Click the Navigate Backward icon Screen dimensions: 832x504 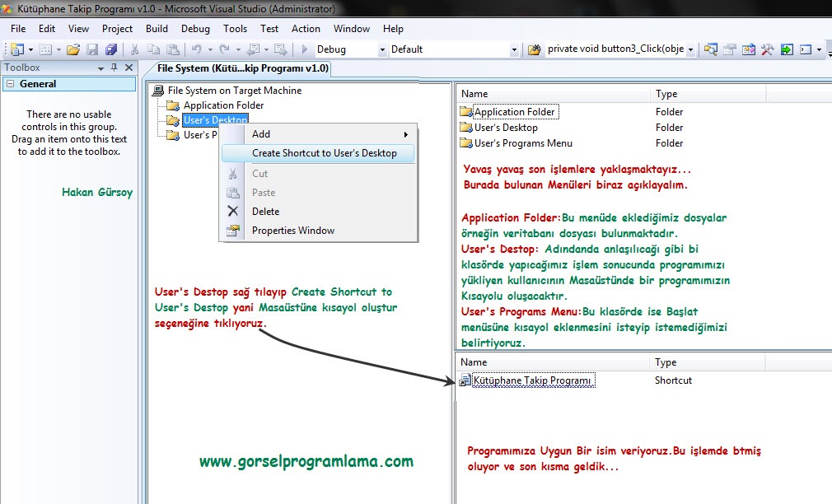pos(254,49)
